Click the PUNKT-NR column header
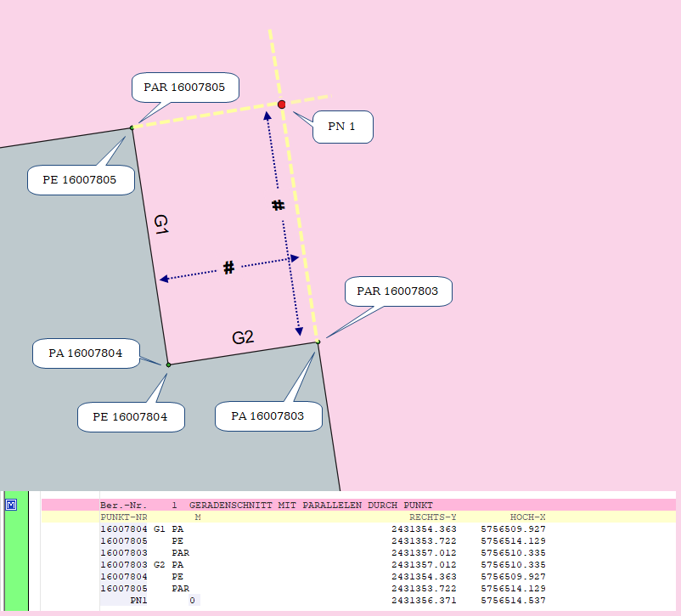The height and width of the screenshot is (616, 681). pos(124,517)
